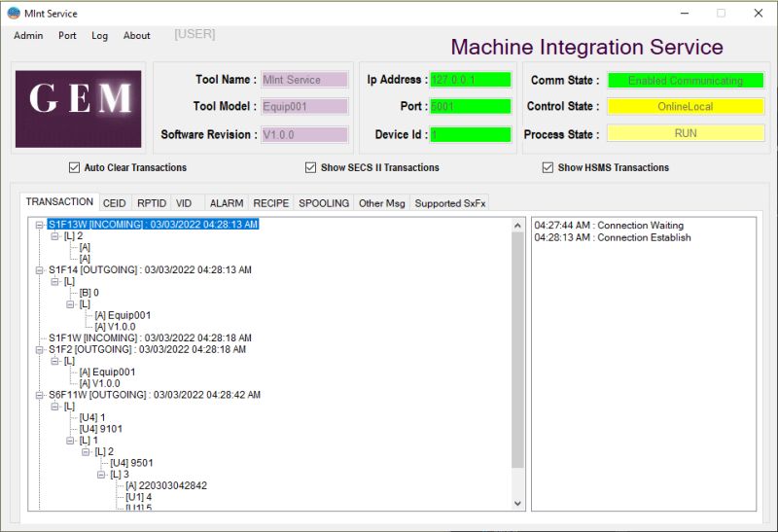The image size is (778, 532).
Task: Click the Control State OnlineLocal indicator
Action: coord(686,107)
